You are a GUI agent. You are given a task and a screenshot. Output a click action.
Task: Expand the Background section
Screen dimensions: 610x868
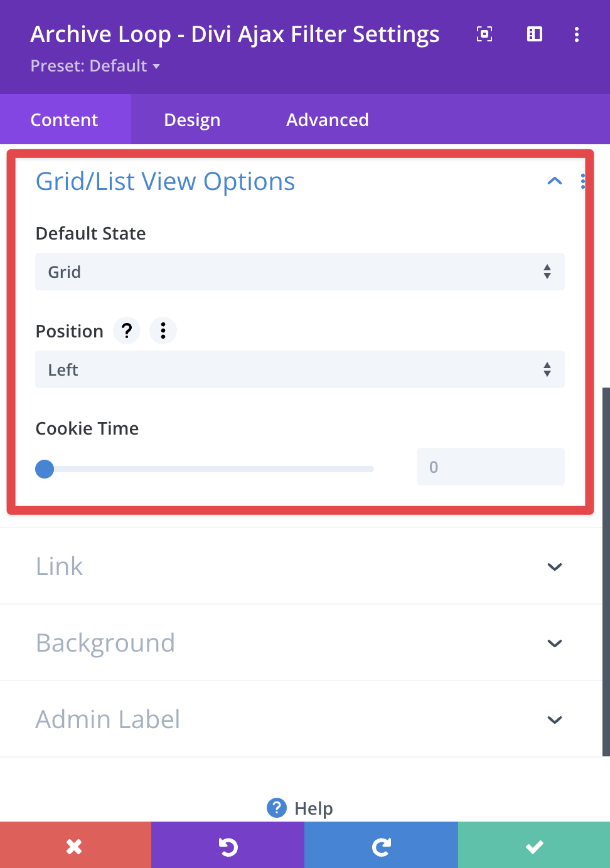[554, 643]
